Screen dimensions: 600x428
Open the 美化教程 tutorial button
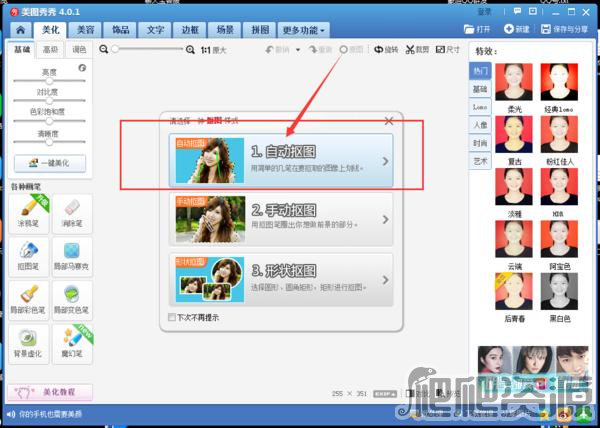point(50,392)
